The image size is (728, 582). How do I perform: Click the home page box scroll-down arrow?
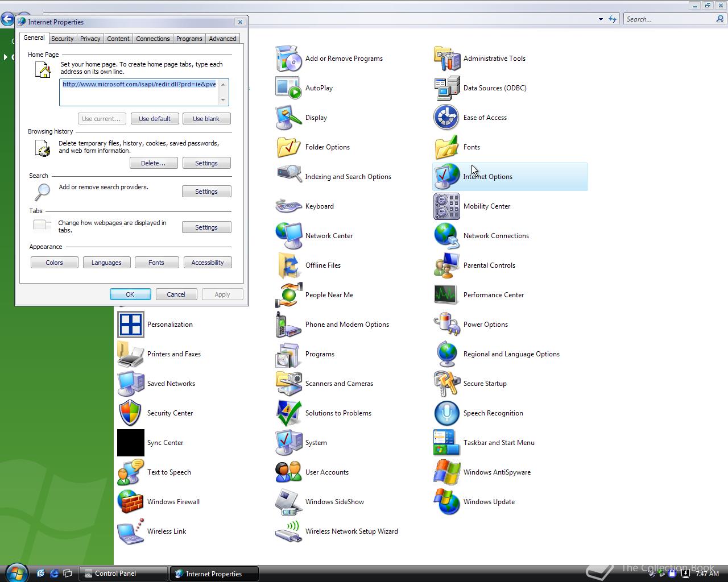223,100
